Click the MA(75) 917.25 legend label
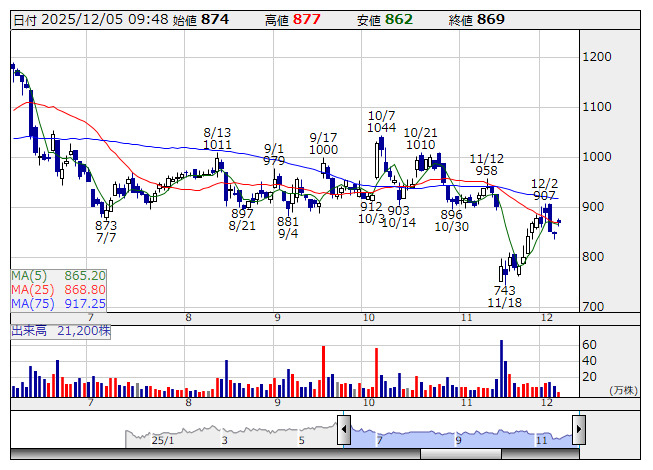 [59, 303]
